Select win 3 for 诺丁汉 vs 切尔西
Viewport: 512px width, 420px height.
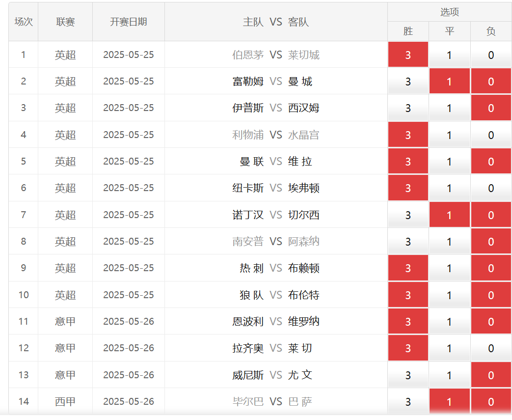(408, 215)
